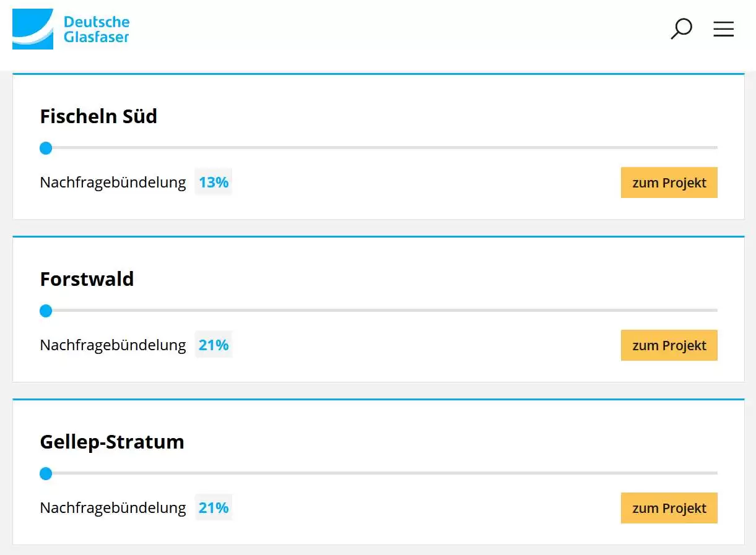Open the Fischeln Süd project
Screen dimensions: 756x555
point(669,183)
